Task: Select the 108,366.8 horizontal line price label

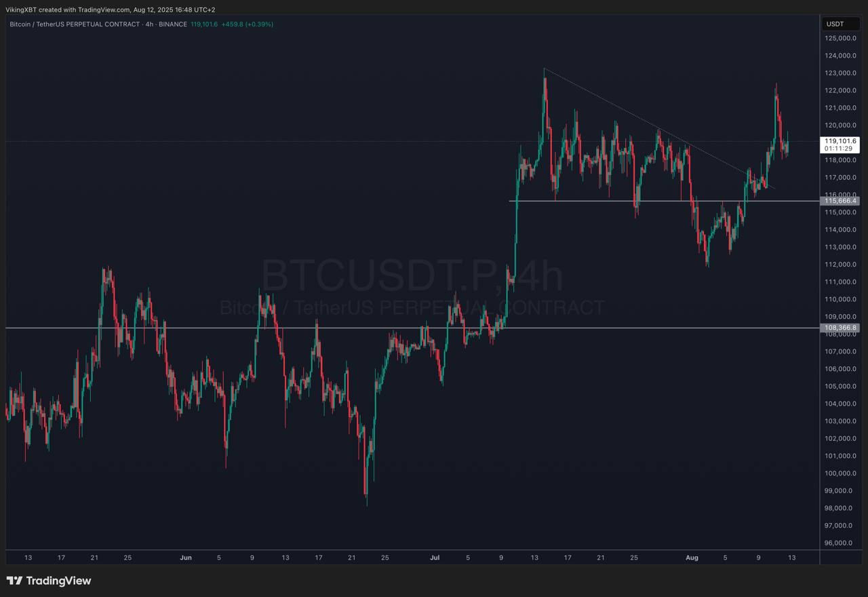Action: coord(840,328)
